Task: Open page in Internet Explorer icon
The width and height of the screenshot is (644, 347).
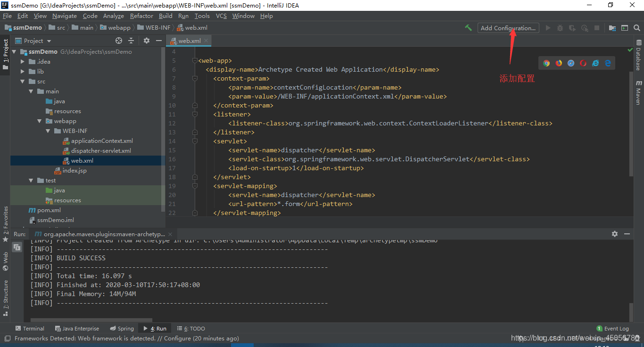Action: click(x=595, y=63)
